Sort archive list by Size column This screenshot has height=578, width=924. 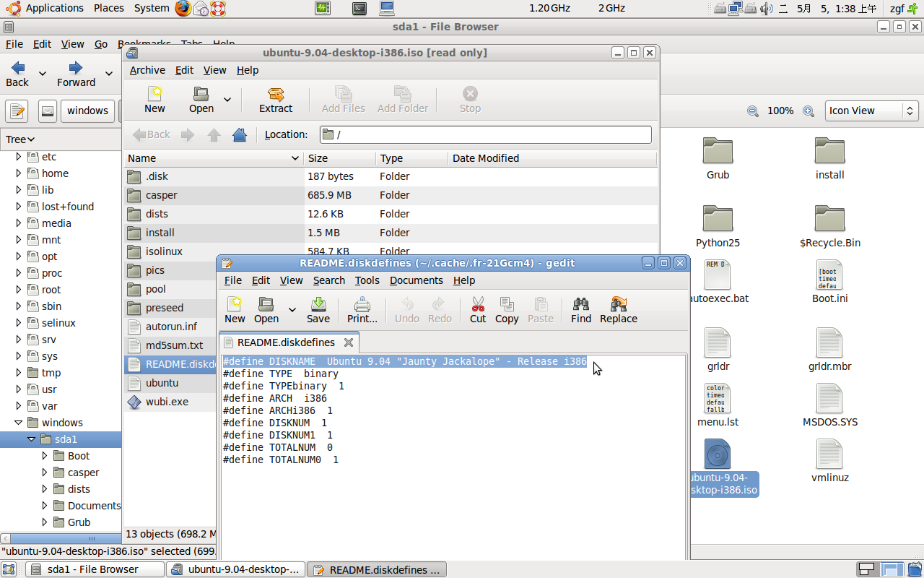point(340,158)
